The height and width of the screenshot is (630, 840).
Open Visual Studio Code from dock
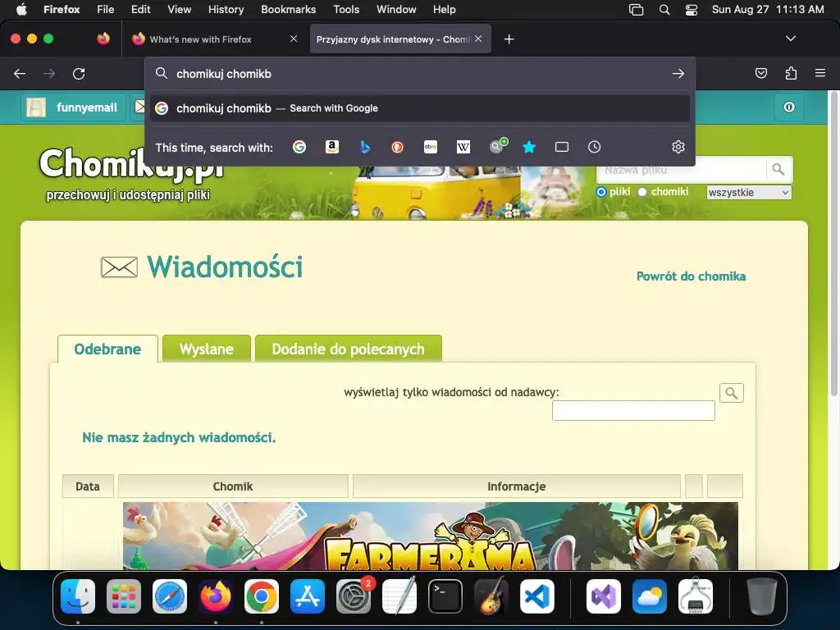tap(536, 596)
